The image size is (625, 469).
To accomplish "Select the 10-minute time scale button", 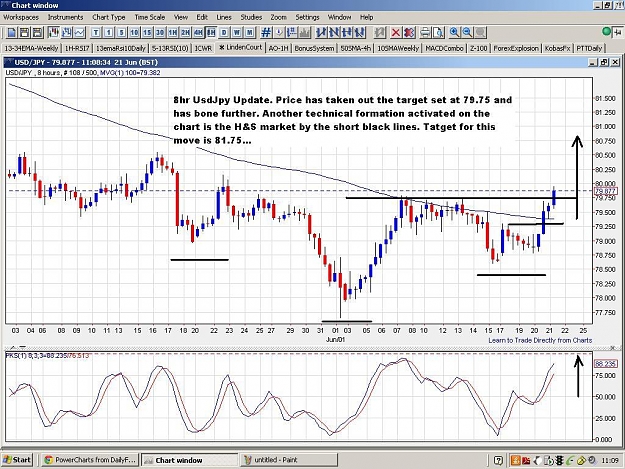I will [134, 32].
